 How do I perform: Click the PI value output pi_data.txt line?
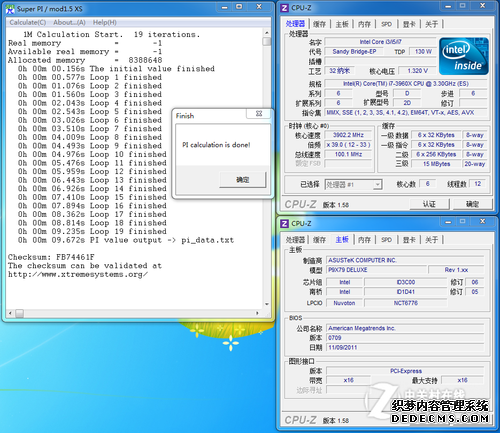[126, 240]
